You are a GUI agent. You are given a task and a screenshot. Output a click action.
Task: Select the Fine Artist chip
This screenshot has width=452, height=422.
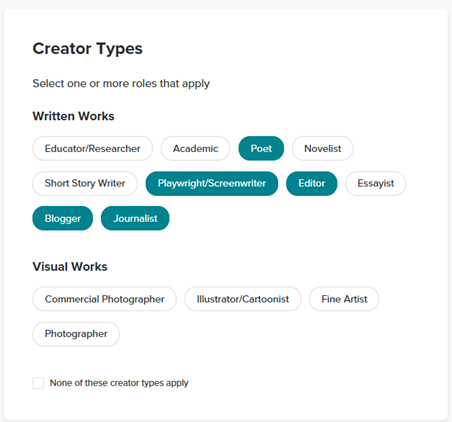coord(344,299)
